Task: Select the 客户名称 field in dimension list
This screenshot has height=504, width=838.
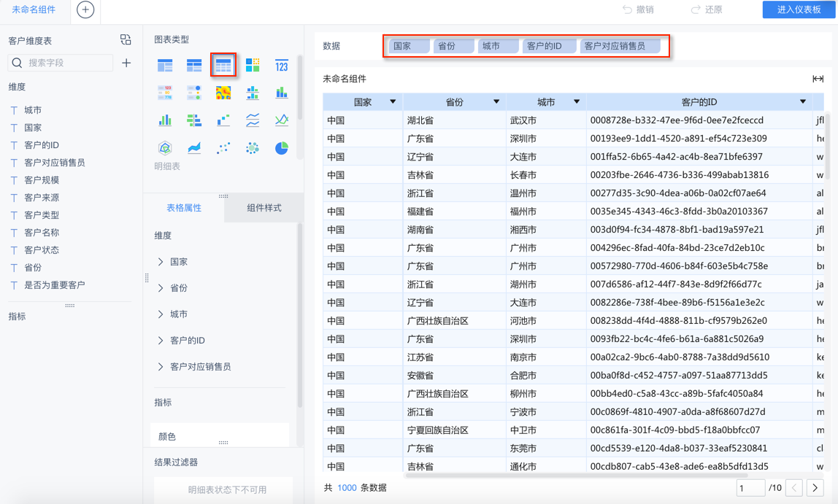Action: tap(42, 233)
